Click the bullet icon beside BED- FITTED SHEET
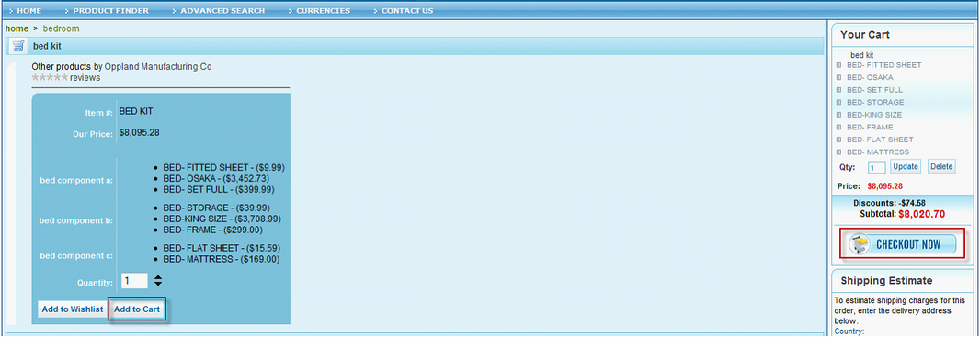 point(838,65)
